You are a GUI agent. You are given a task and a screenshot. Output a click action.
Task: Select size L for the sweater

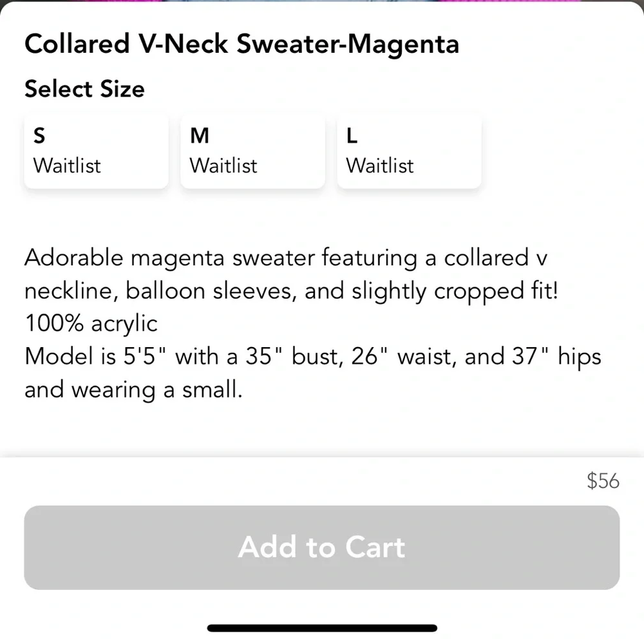click(x=408, y=150)
